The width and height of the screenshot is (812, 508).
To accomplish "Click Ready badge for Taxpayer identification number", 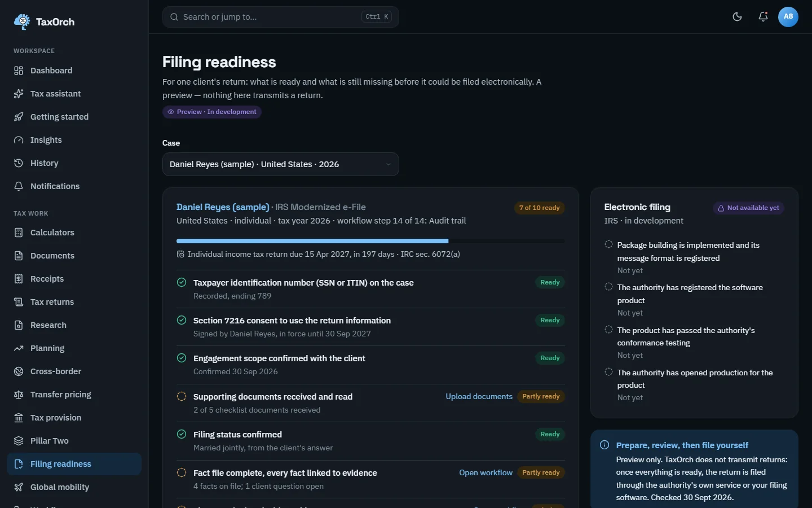I will click(550, 282).
